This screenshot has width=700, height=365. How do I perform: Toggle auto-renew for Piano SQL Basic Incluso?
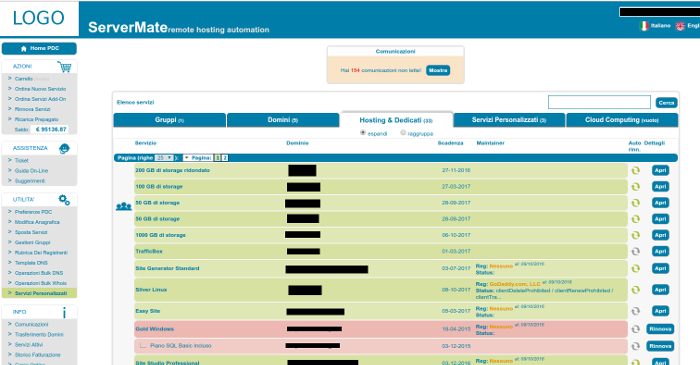click(x=635, y=346)
